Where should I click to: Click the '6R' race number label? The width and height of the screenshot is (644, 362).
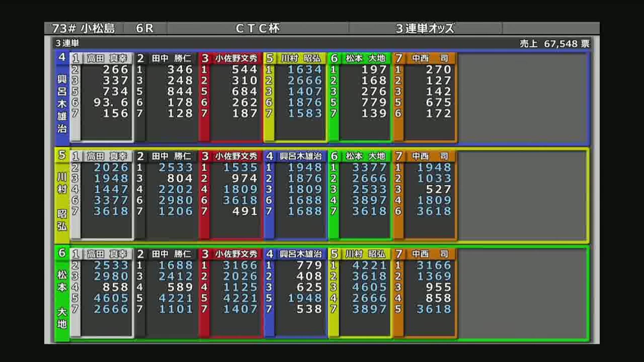(145, 28)
